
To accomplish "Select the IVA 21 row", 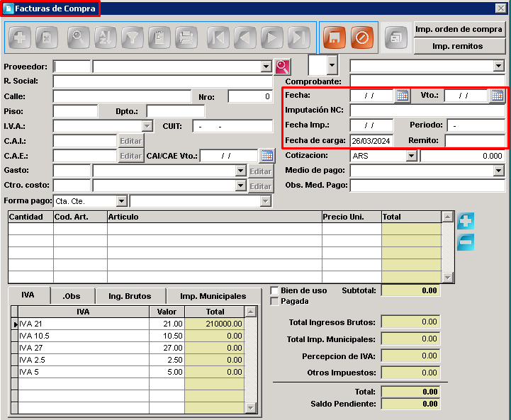I will coord(131,324).
